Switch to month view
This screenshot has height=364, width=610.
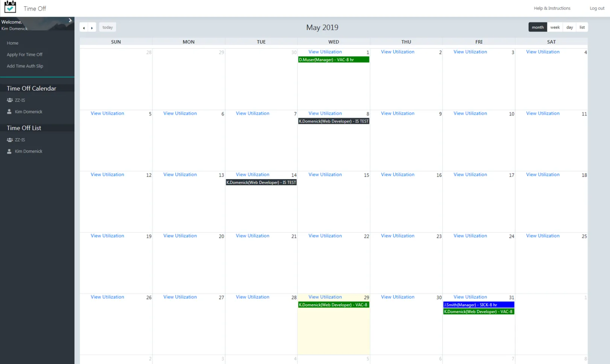(x=538, y=27)
